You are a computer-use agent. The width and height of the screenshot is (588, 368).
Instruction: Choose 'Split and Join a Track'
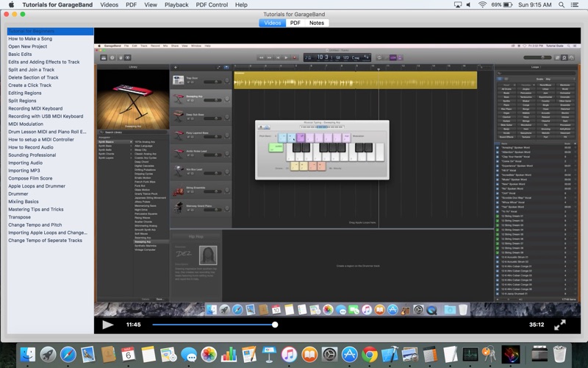(x=50, y=70)
